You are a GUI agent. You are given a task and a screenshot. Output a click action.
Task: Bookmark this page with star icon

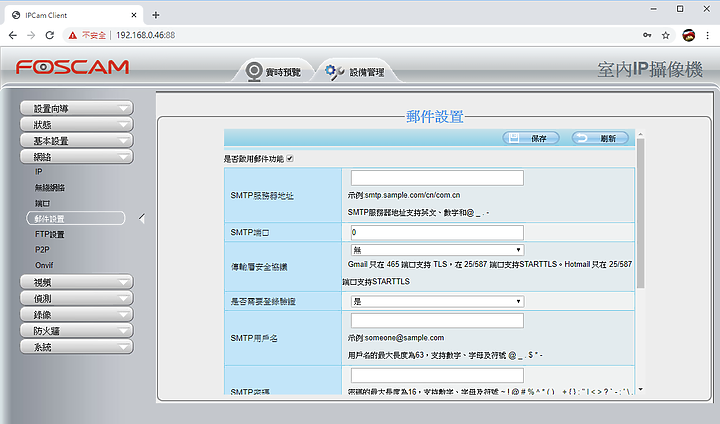pos(665,35)
